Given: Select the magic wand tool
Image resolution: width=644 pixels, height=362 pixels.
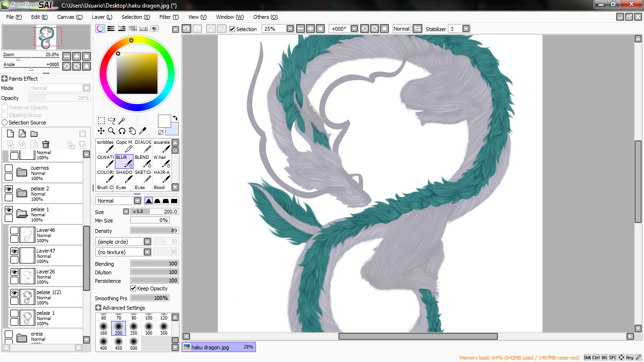Looking at the screenshot, I should [x=122, y=121].
